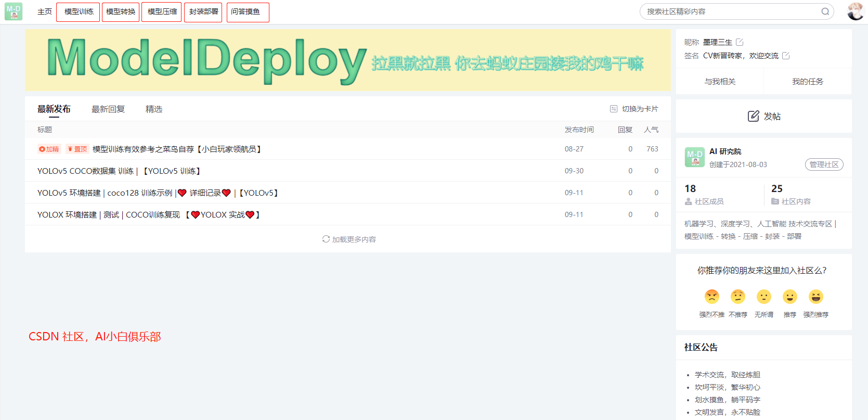Click 回复 column header

[x=625, y=130]
